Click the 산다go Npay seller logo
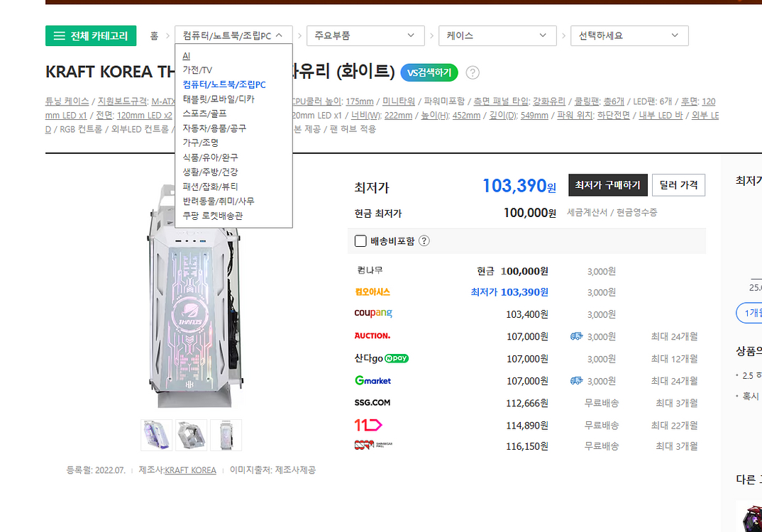 (x=382, y=358)
